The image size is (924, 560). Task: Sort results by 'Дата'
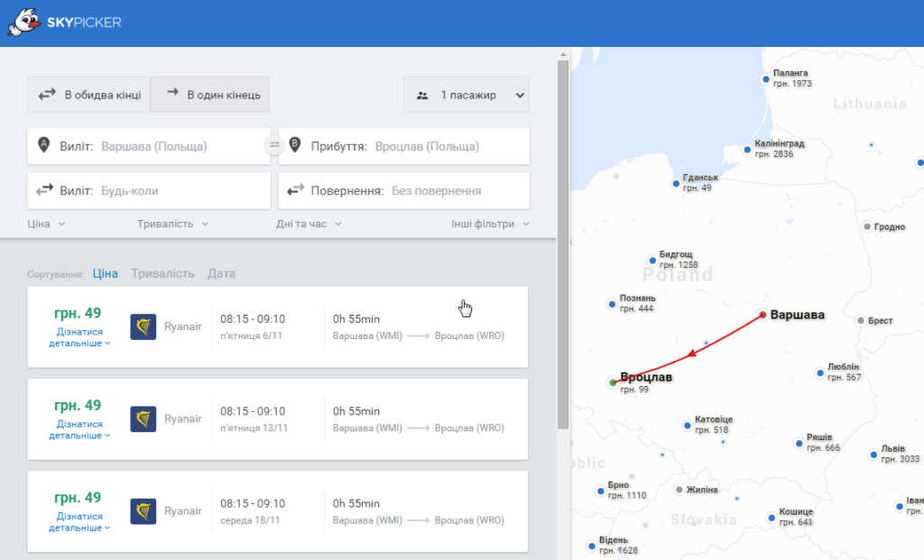coord(222,274)
